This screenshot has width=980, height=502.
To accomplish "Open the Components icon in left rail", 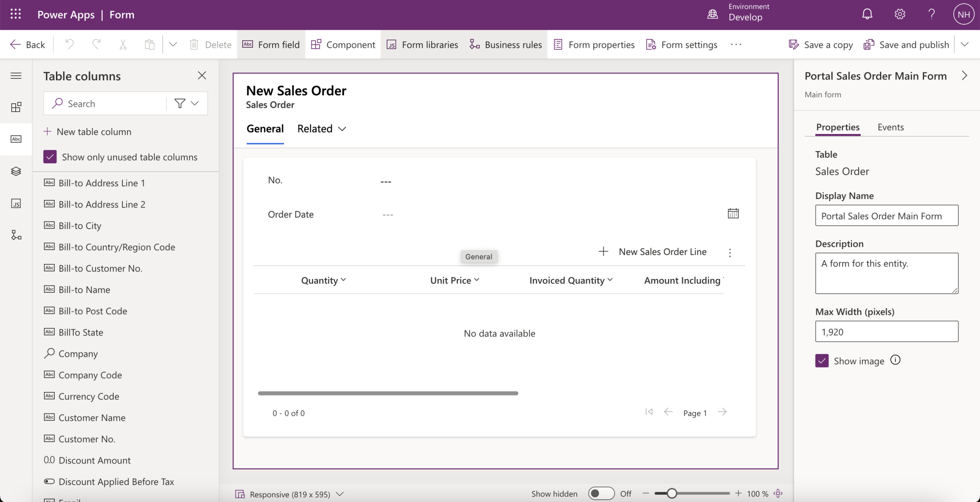I will [16, 107].
